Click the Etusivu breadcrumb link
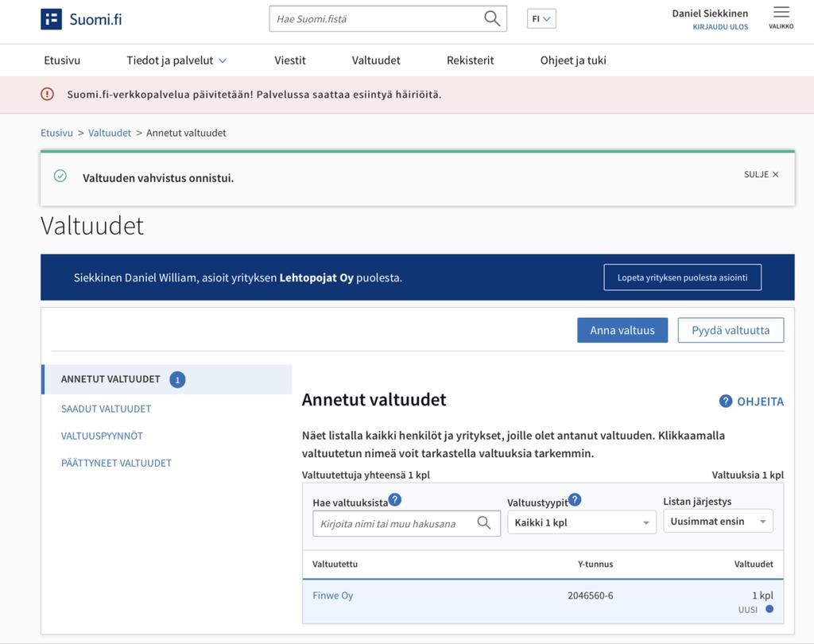Screen dimensions: 814x644 [56, 133]
